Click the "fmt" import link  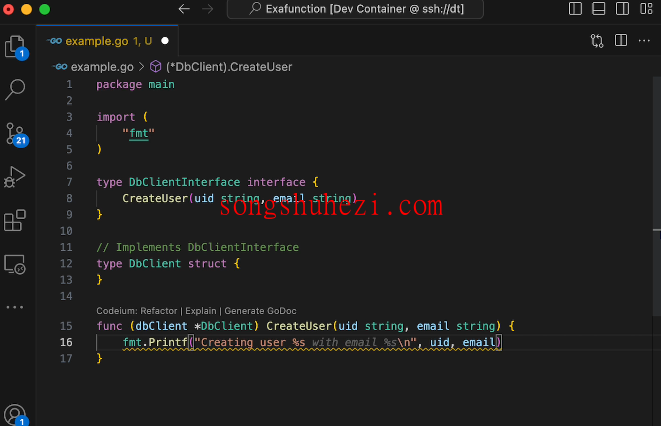[139, 134]
